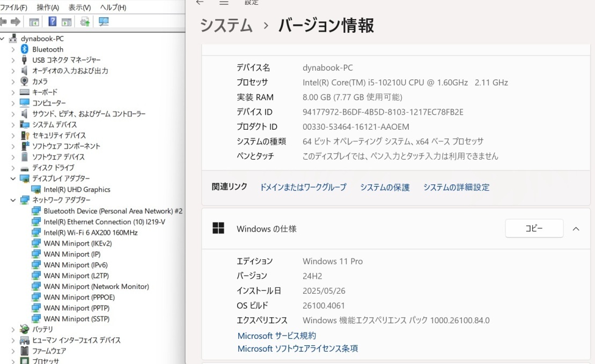Viewport: 595px width, 364px height.
Task: Open the 表示(V) menu
Action: (x=79, y=8)
